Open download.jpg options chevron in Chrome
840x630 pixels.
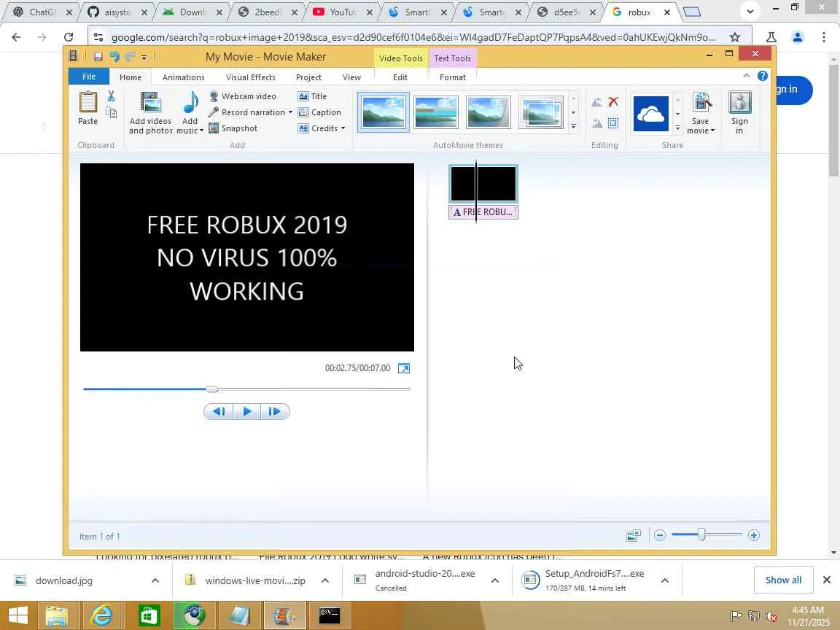tap(155, 580)
